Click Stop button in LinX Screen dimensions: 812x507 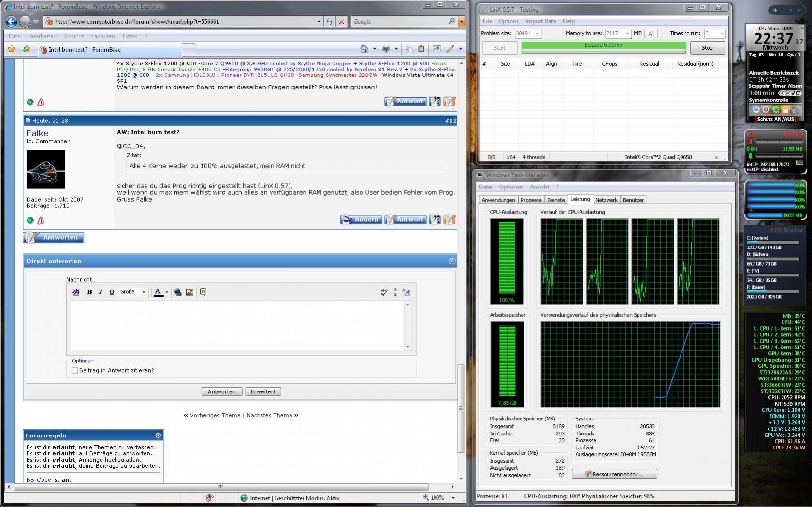(x=707, y=48)
